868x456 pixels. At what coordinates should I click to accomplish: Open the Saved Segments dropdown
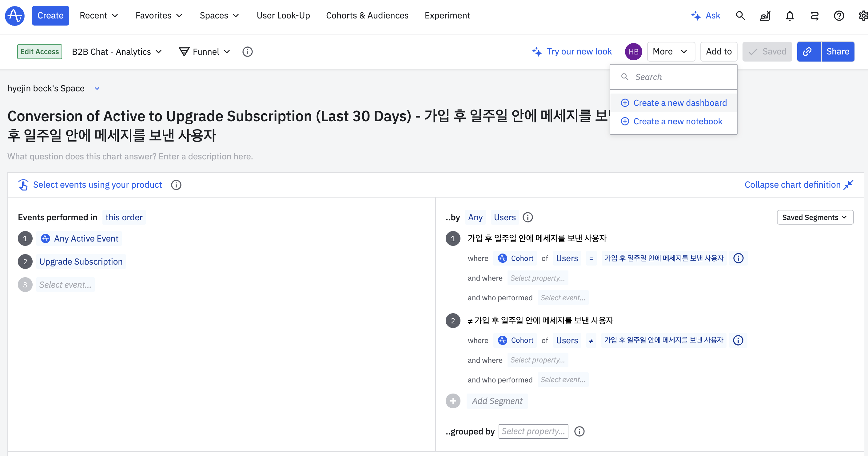click(814, 217)
